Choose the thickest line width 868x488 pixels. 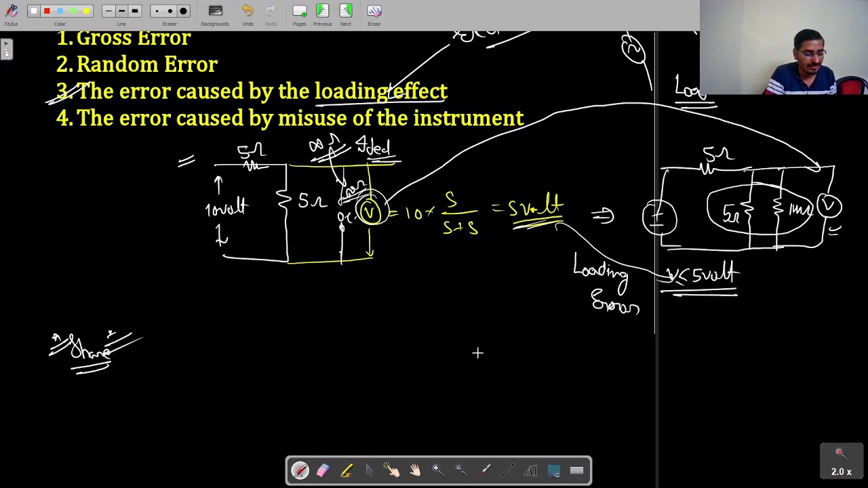[x=135, y=11]
